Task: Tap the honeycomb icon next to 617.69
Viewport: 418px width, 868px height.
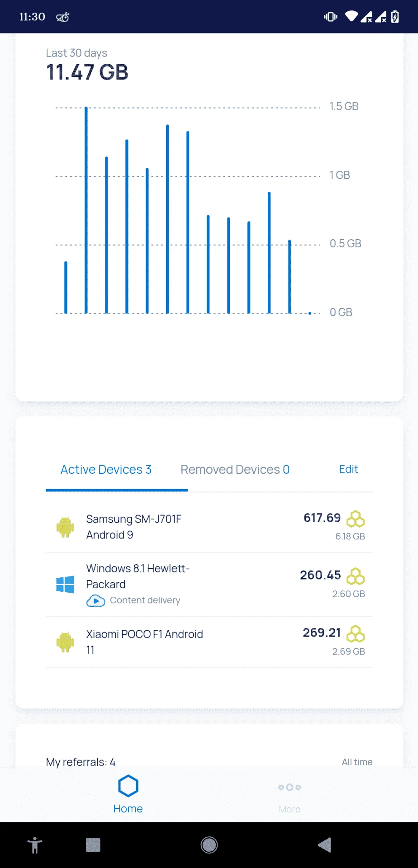Action: coord(356,519)
